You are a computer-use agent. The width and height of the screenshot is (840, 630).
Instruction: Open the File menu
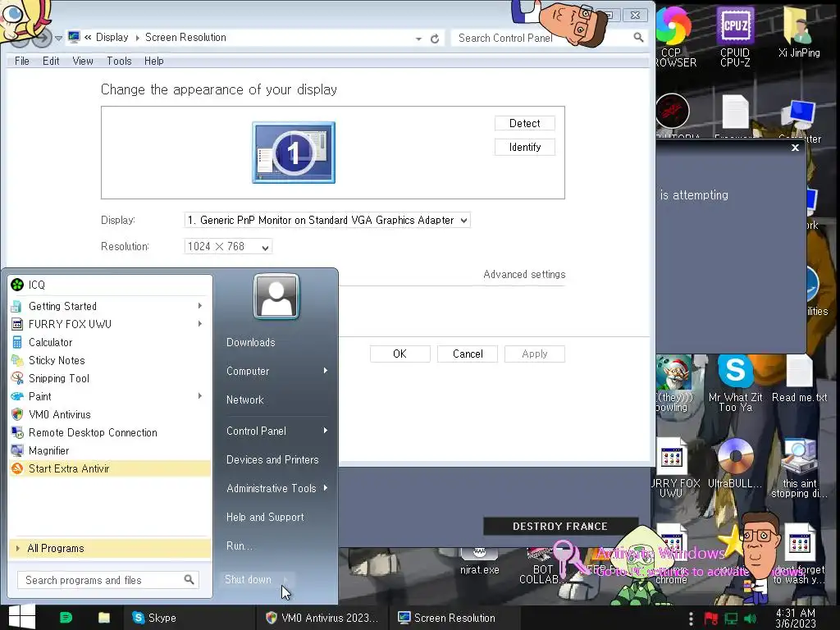[x=22, y=61]
